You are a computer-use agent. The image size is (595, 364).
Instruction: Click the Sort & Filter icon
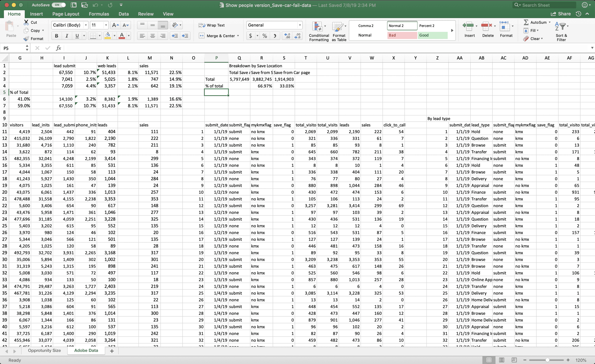560,26
